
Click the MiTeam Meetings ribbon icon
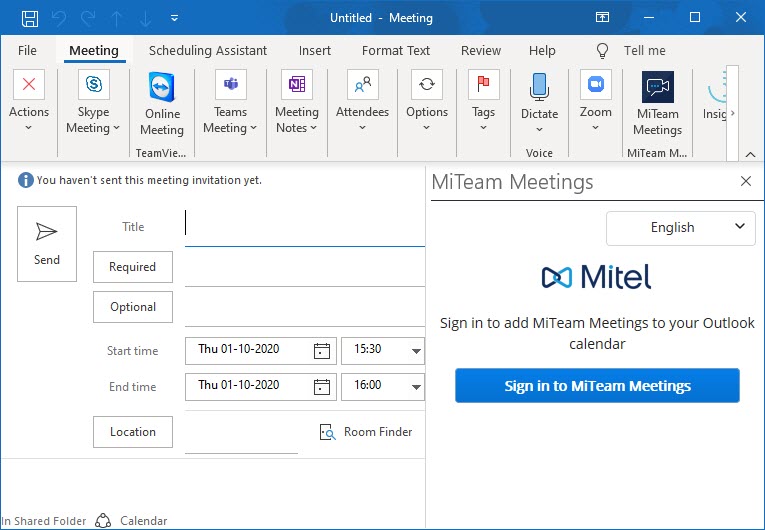tap(657, 87)
